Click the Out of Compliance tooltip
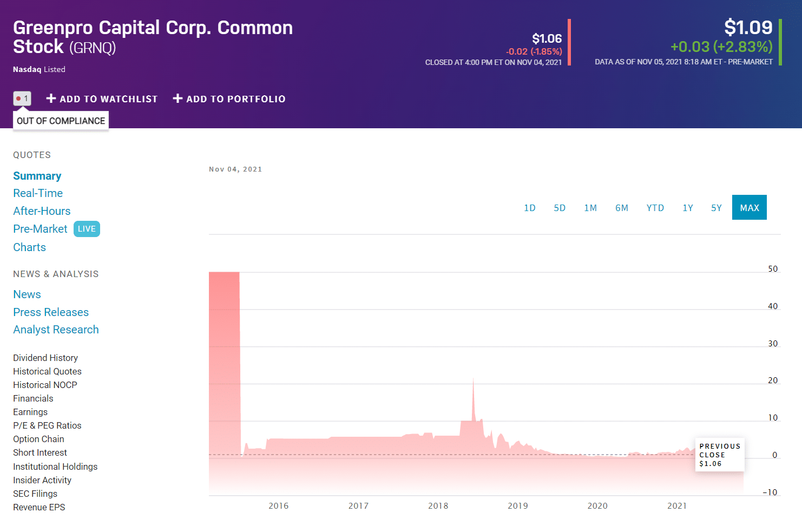The height and width of the screenshot is (532, 802). click(61, 121)
